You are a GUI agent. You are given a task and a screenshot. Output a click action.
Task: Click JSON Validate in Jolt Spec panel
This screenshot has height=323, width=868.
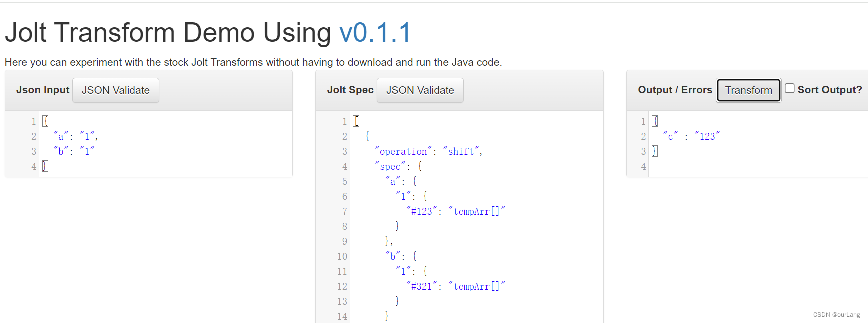(x=420, y=90)
